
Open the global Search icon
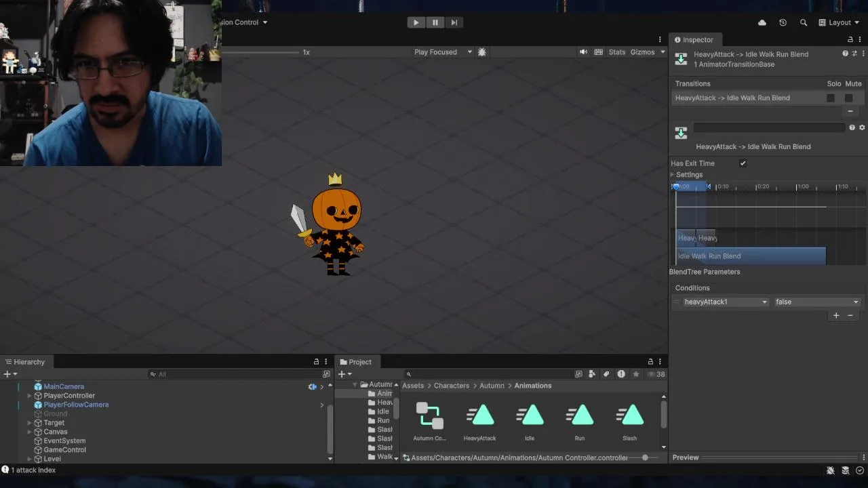pos(804,22)
